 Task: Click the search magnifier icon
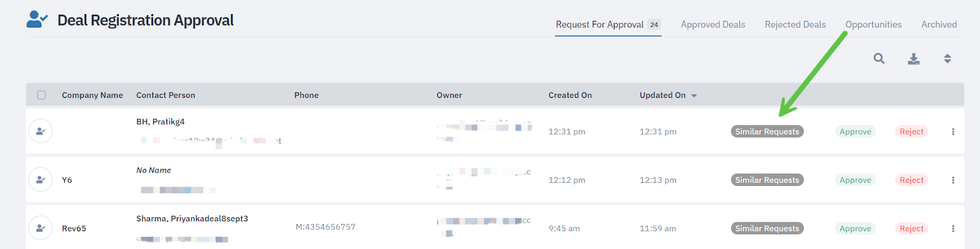pos(879,59)
